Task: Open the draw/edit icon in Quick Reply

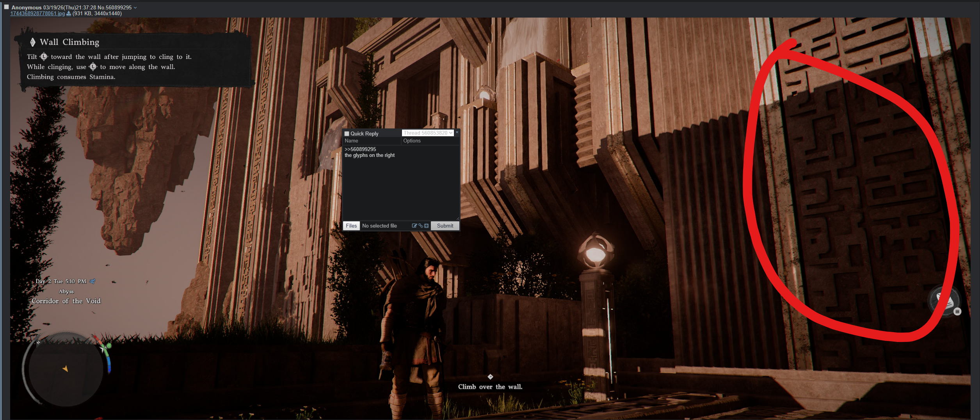Action: pyautogui.click(x=414, y=226)
